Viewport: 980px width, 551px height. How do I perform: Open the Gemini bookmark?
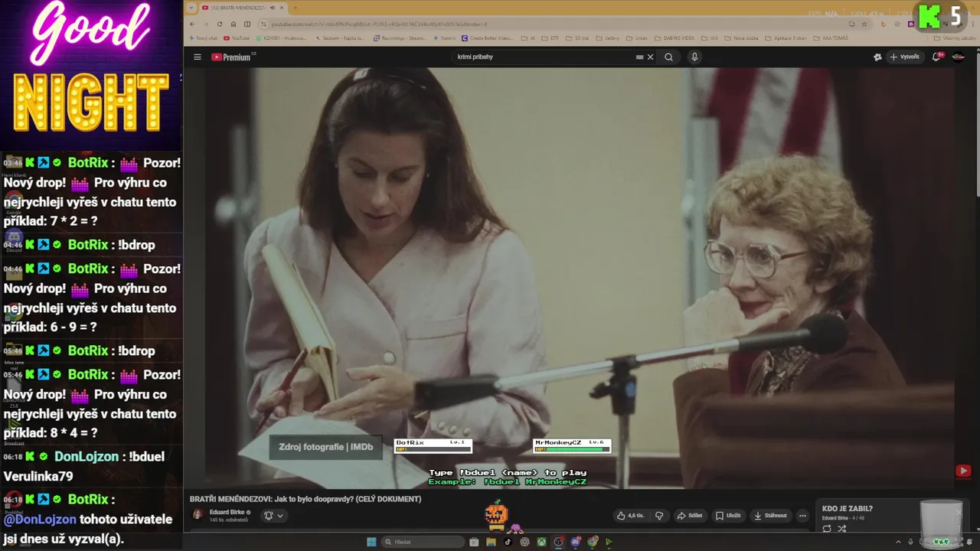point(445,37)
